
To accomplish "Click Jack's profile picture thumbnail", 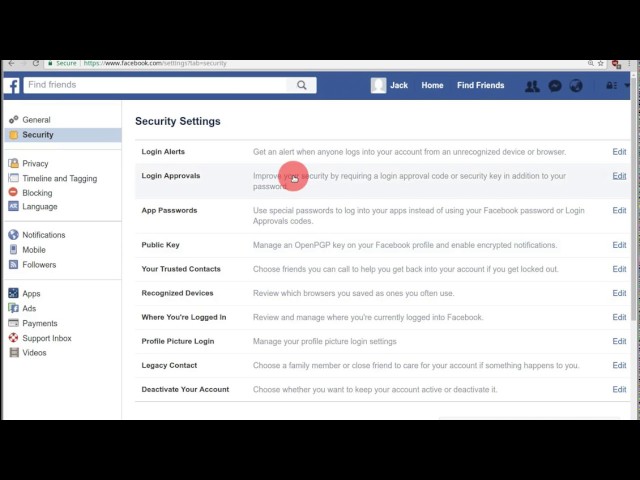I will click(x=378, y=85).
